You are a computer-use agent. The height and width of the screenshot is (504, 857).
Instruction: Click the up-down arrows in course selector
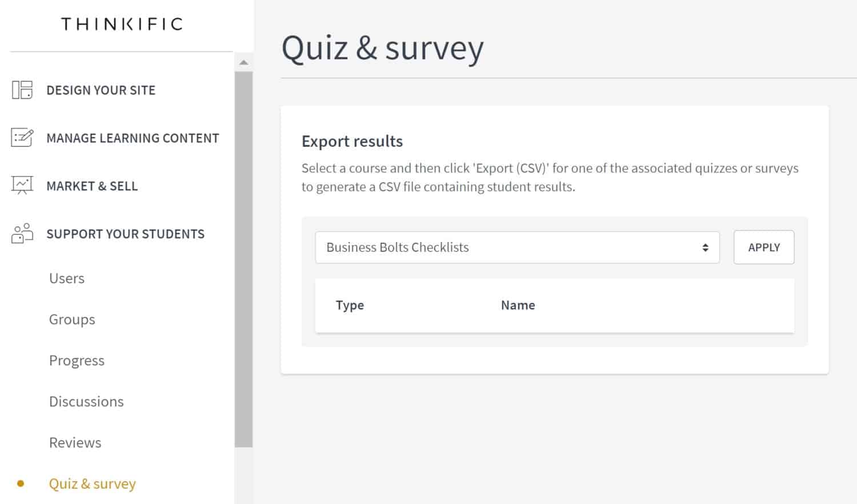click(x=706, y=247)
